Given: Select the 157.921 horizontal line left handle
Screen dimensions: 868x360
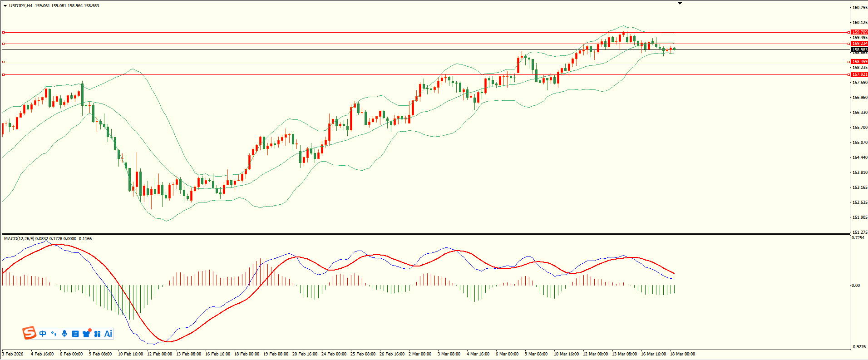Looking at the screenshot, I should coord(4,74).
